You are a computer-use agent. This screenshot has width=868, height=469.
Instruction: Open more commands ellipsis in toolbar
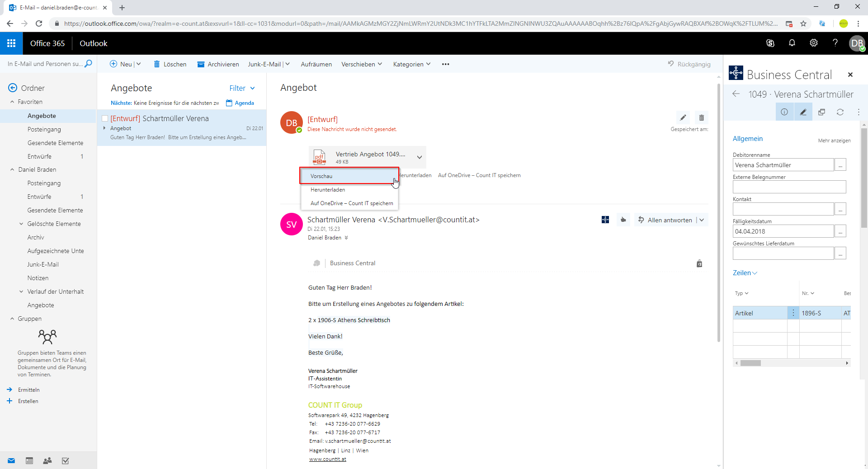[446, 64]
